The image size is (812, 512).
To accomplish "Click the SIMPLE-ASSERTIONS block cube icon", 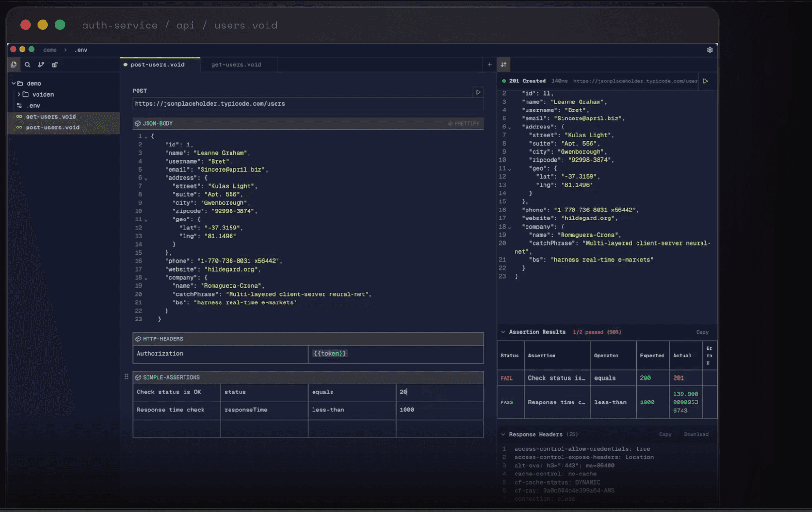I will click(x=138, y=377).
